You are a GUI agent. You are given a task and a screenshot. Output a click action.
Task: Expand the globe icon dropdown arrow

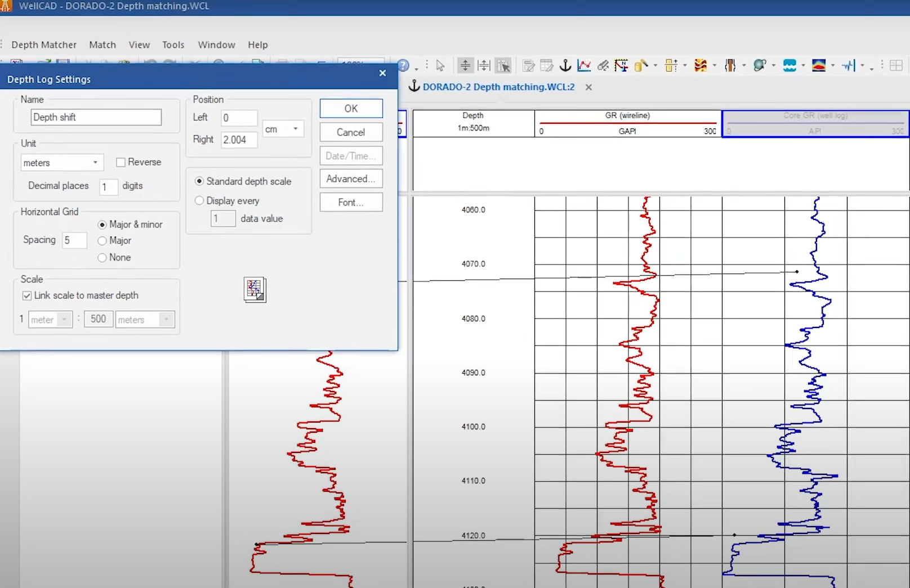pos(774,66)
